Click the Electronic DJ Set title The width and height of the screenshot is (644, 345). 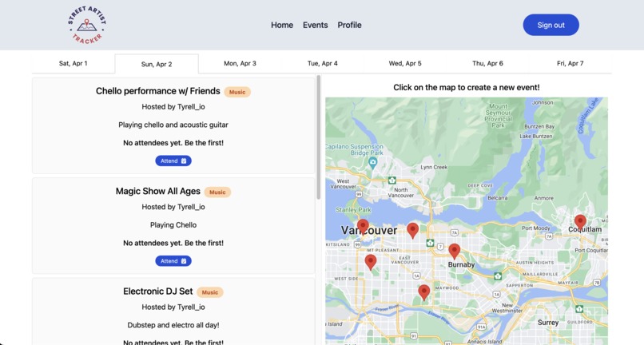(x=157, y=291)
